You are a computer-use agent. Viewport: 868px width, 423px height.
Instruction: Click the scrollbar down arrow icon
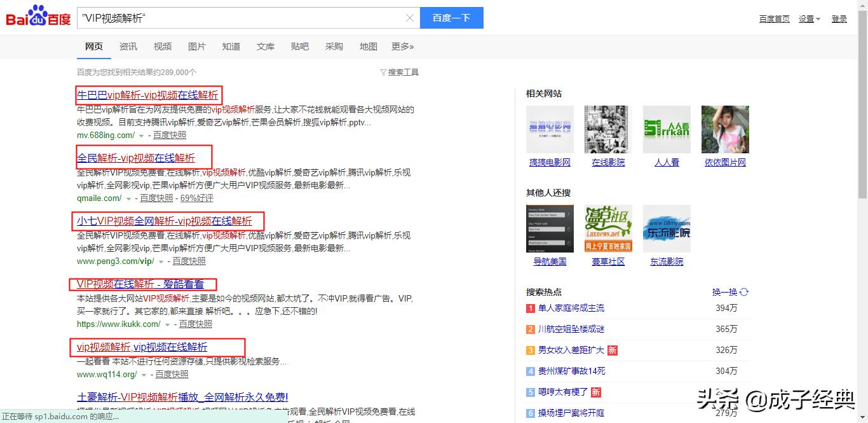[x=863, y=417]
